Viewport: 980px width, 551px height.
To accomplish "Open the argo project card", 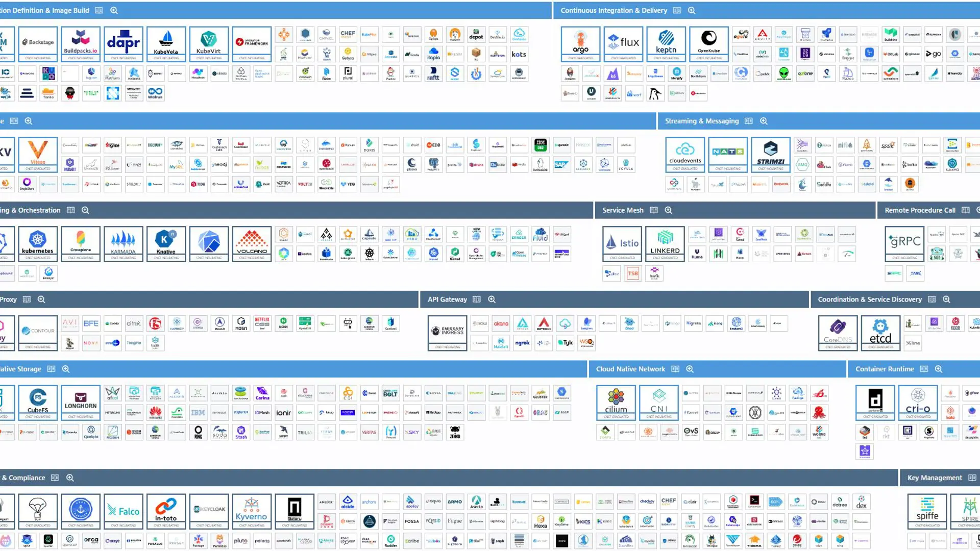I will click(x=580, y=44).
